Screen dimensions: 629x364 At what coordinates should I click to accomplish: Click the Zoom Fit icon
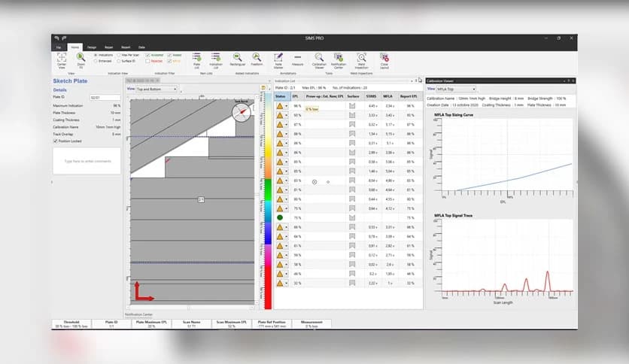80,56
